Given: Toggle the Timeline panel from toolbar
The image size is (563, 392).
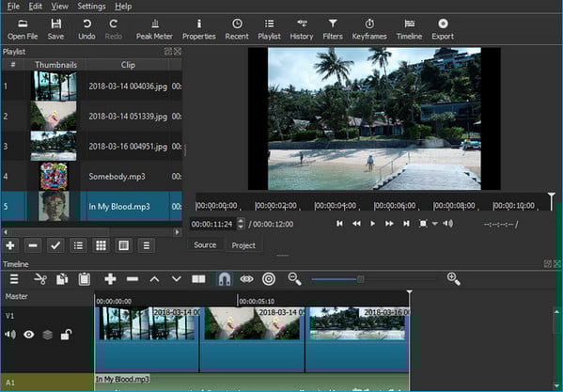Looking at the screenshot, I should [409, 29].
